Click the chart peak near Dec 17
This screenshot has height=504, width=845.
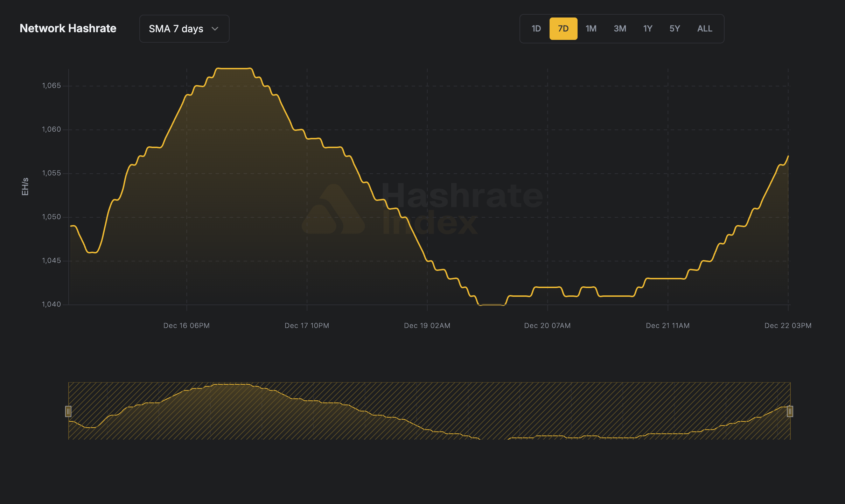tap(234, 69)
